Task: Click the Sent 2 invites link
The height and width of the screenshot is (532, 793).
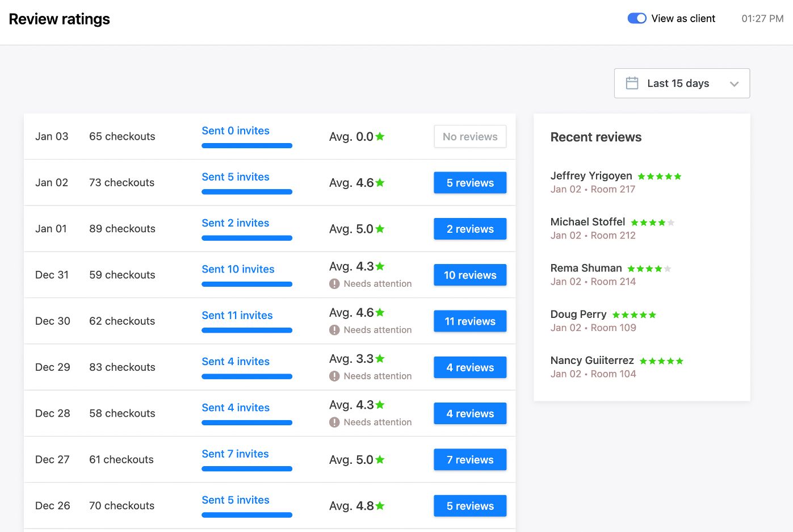Action: (x=235, y=223)
